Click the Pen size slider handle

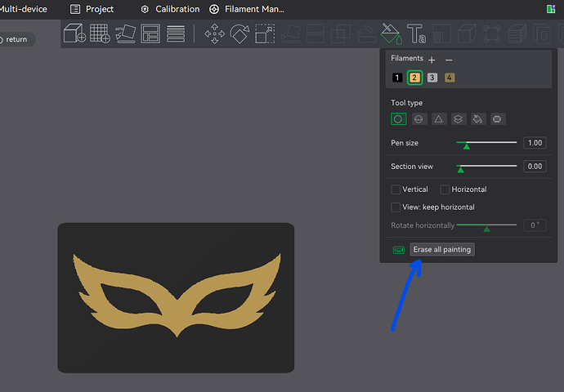[x=466, y=145]
